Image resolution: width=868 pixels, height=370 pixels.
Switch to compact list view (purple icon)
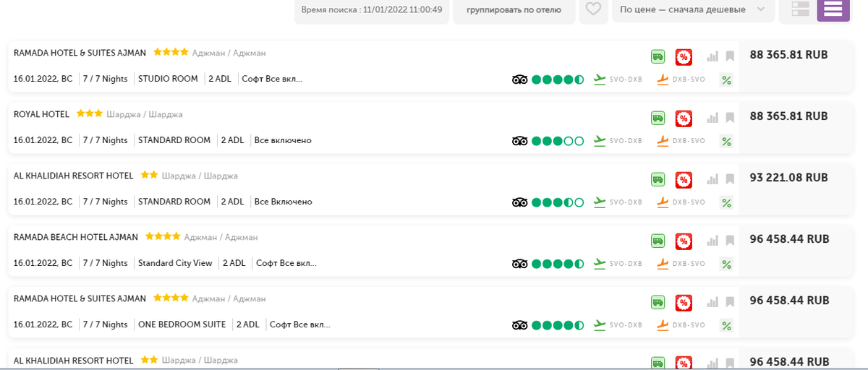tap(833, 9)
